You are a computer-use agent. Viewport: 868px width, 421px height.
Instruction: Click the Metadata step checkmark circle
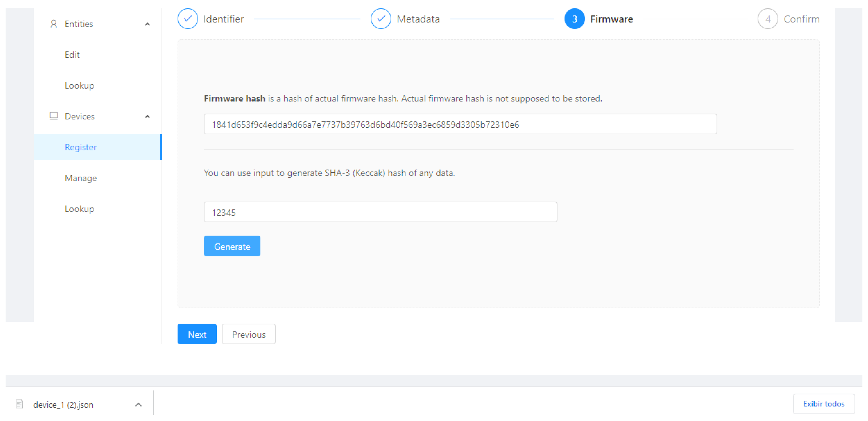tap(380, 19)
